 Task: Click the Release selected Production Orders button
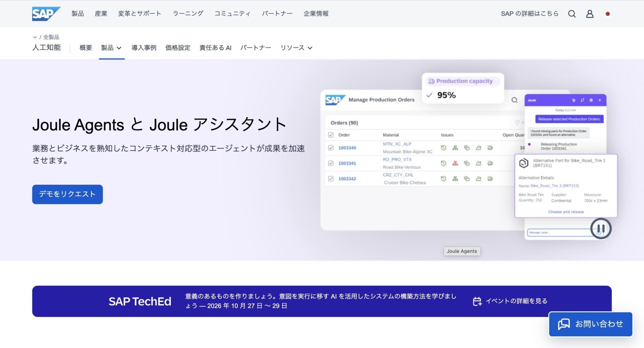[x=569, y=119]
